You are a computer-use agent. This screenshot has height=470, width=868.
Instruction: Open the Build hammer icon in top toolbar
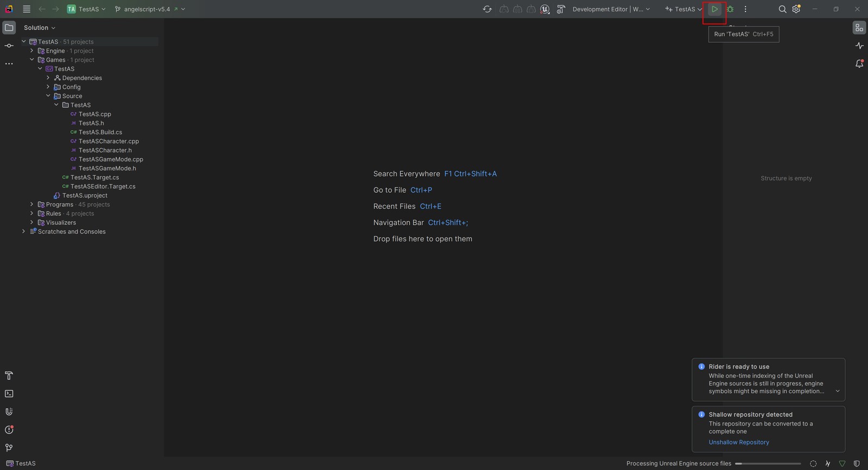coord(561,9)
